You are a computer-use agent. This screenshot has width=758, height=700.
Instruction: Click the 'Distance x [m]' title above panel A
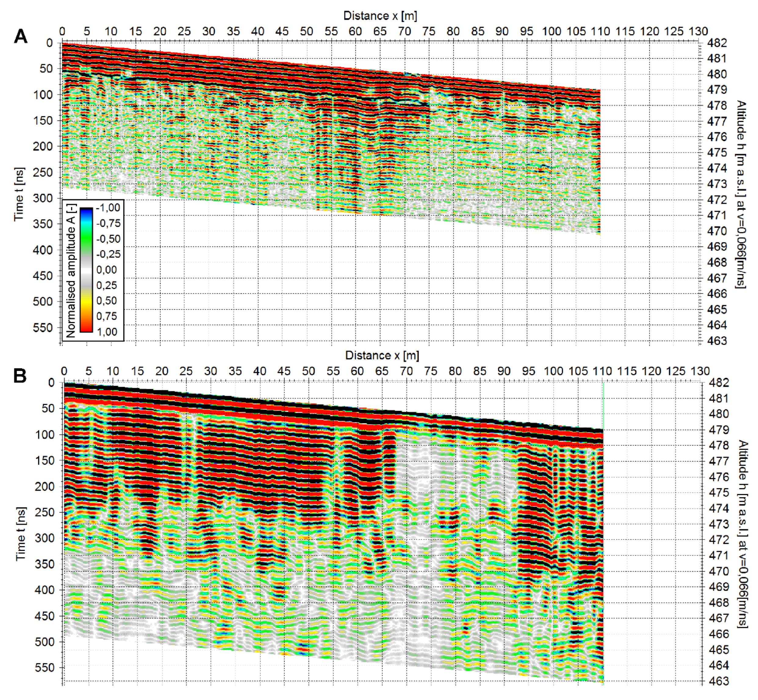point(380,16)
